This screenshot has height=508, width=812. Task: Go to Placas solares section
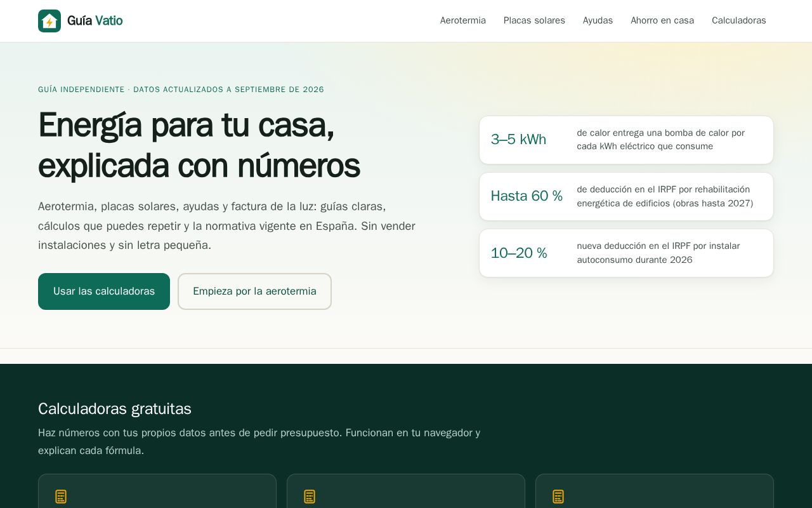pos(534,20)
